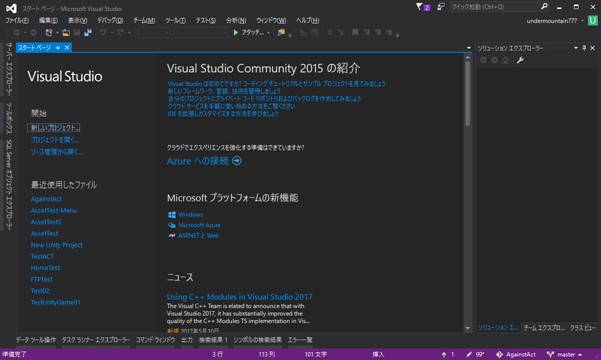The image size is (601, 360).
Task: Open the コマンド ウィンドウ bottom tab
Action: 155,340
